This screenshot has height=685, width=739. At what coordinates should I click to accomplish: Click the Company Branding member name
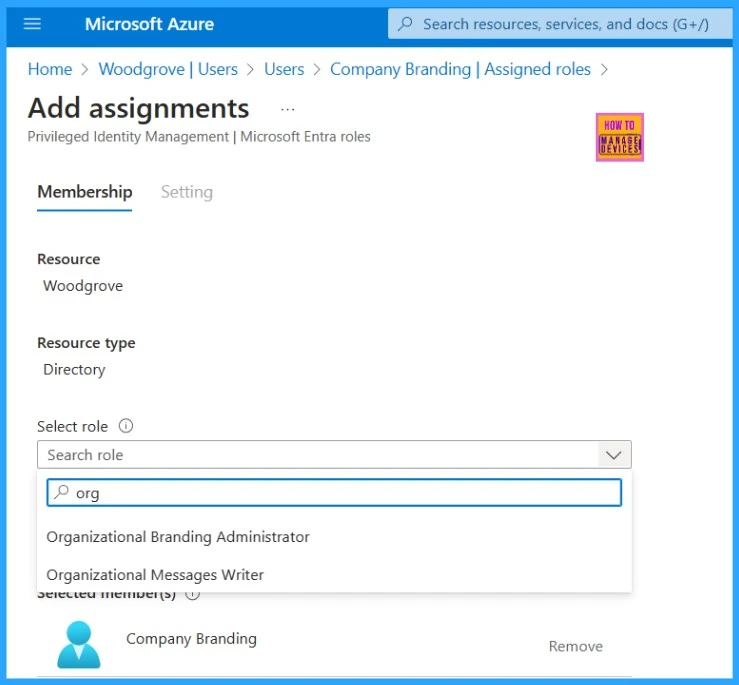tap(191, 638)
